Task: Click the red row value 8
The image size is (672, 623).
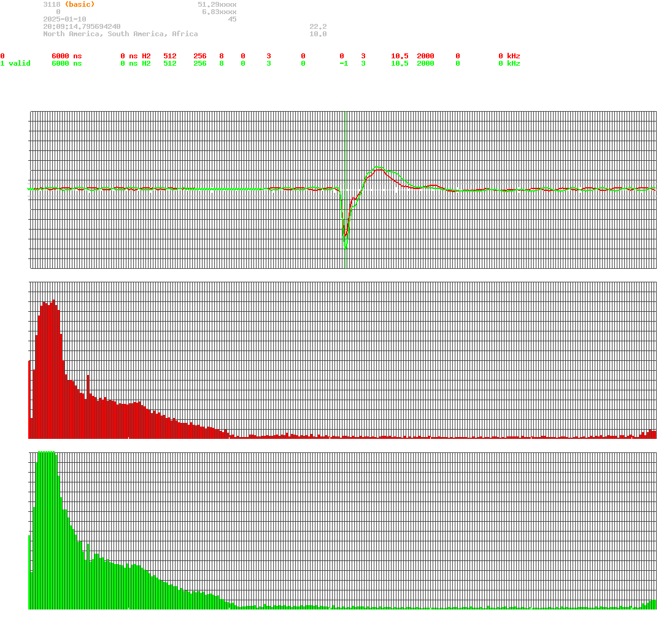Action: [x=222, y=56]
